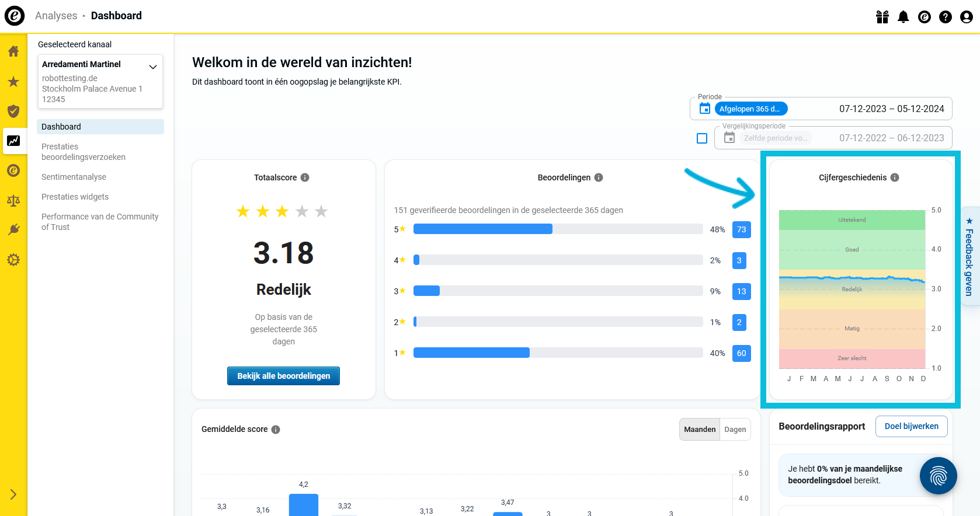Open the user account icon

(x=967, y=17)
